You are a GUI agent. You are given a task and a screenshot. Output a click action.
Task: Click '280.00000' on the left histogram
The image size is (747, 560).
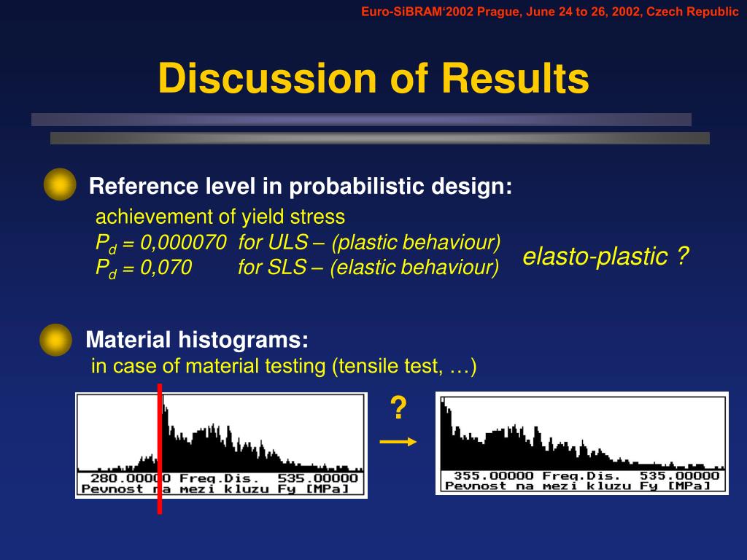click(x=131, y=478)
